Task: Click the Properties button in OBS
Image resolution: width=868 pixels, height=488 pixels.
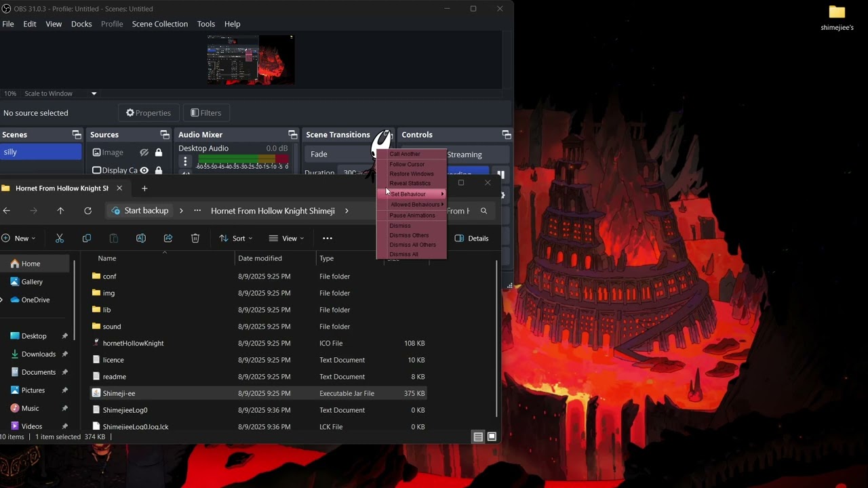Action: pos(149,113)
